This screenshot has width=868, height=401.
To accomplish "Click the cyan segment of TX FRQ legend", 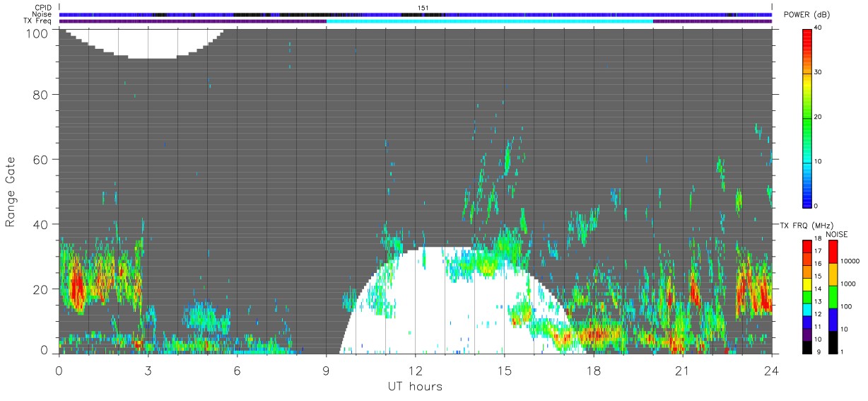I will [x=807, y=311].
